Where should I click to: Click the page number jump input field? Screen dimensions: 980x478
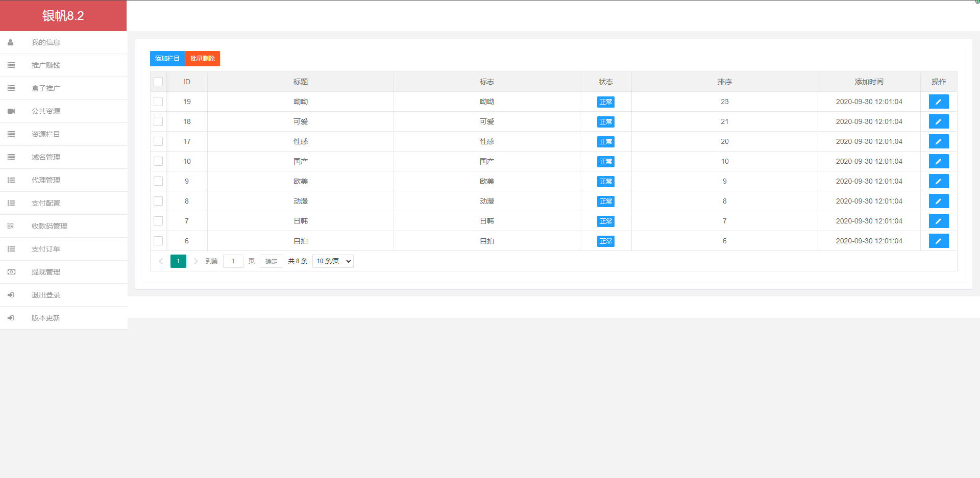click(233, 261)
